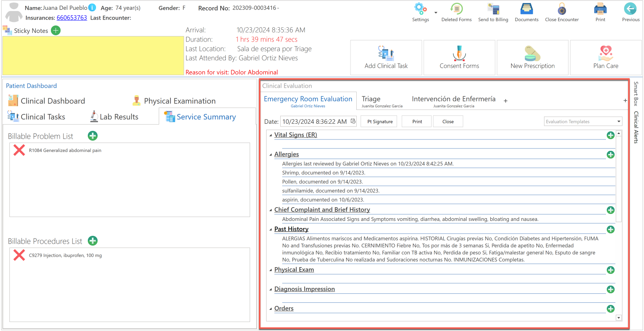This screenshot has width=644, height=331.
Task: Open insurance link 660653763
Action: pyautogui.click(x=72, y=18)
